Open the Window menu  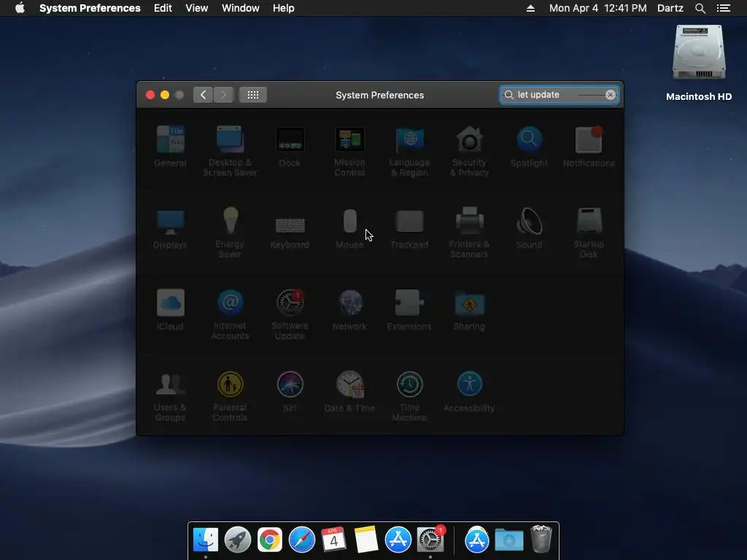pos(241,8)
